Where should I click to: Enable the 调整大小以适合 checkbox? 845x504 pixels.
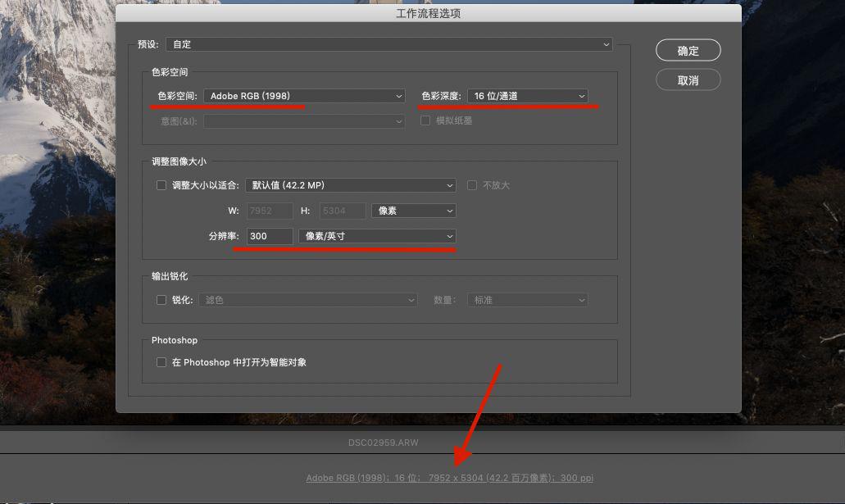161,185
